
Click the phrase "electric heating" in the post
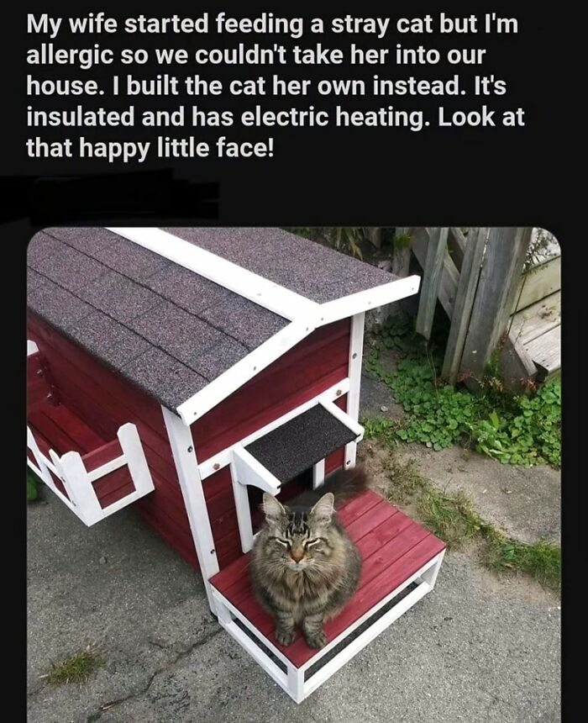(x=331, y=117)
